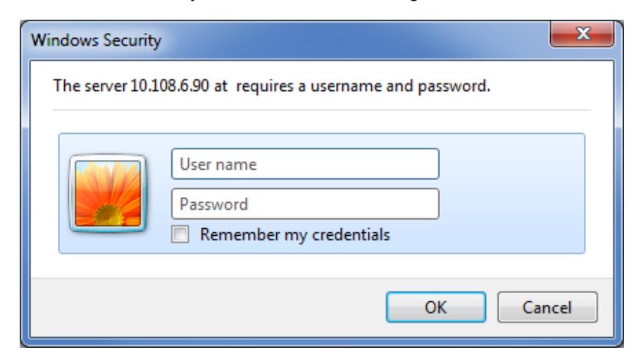Tick the Remember my credentials checkbox
641x364 pixels.
click(x=180, y=234)
